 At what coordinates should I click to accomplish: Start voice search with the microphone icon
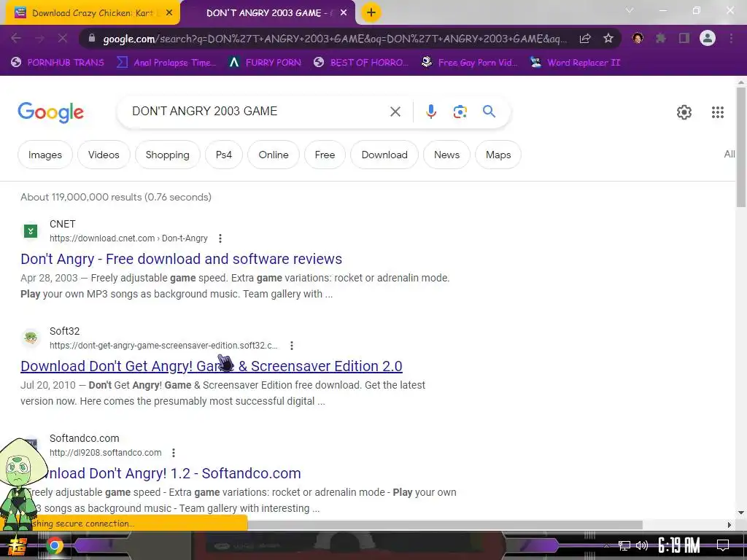click(x=430, y=112)
